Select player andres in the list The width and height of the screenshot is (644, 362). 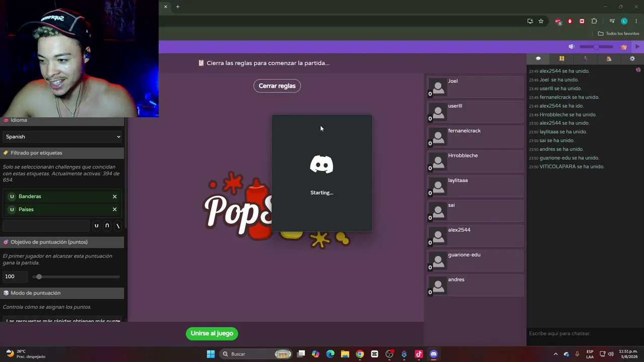click(x=475, y=285)
